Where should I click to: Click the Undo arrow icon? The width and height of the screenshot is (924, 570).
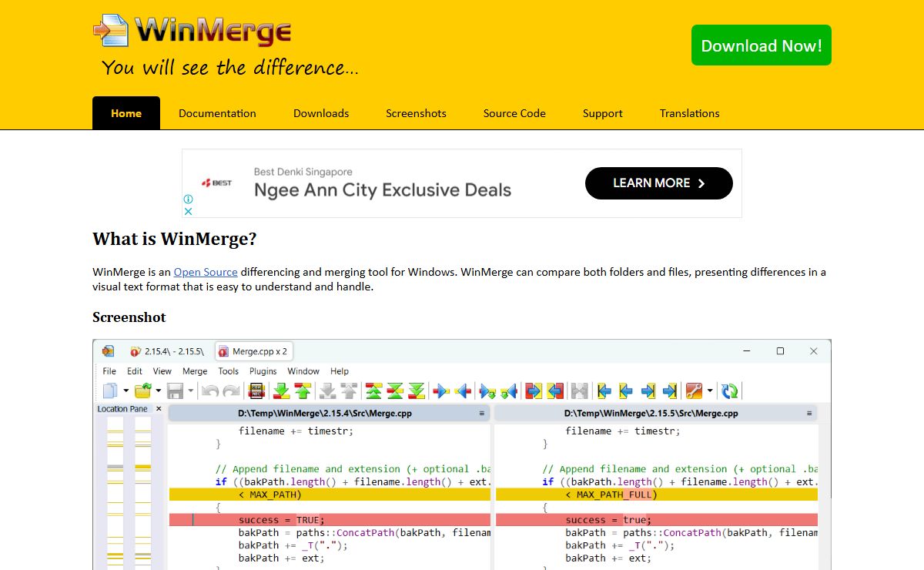pyautogui.click(x=209, y=391)
